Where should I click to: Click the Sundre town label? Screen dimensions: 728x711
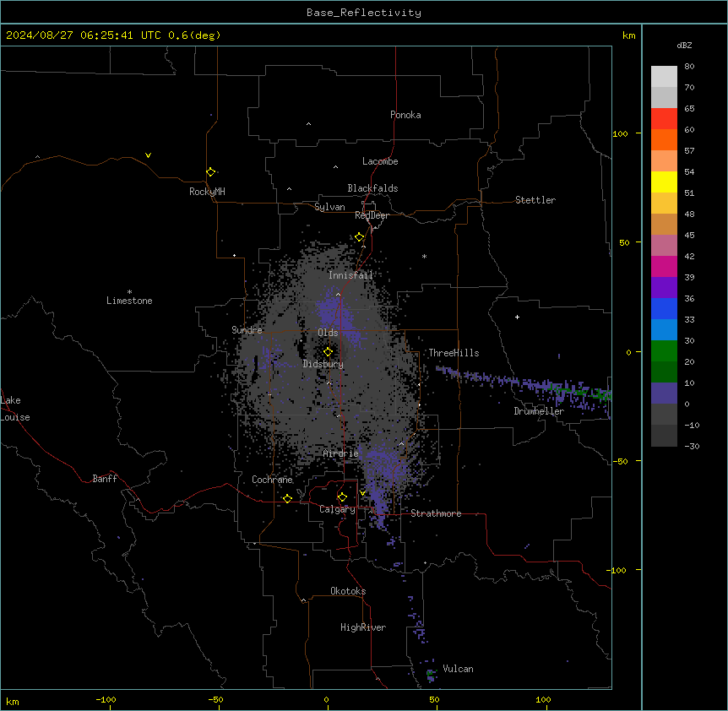(x=247, y=330)
